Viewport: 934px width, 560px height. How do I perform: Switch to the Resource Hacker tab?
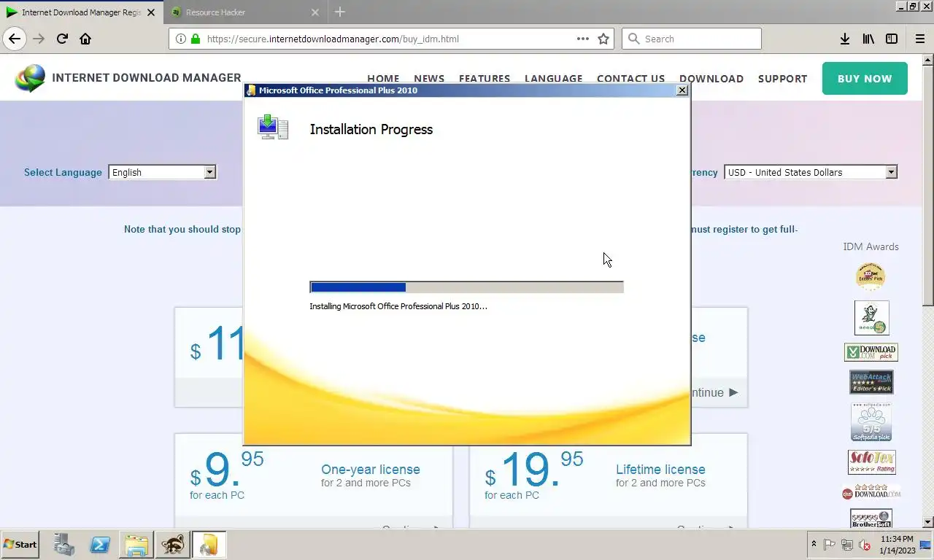point(245,12)
